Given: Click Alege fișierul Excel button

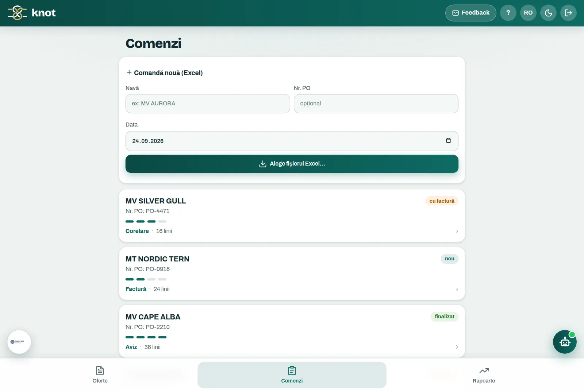Looking at the screenshot, I should [x=292, y=164].
